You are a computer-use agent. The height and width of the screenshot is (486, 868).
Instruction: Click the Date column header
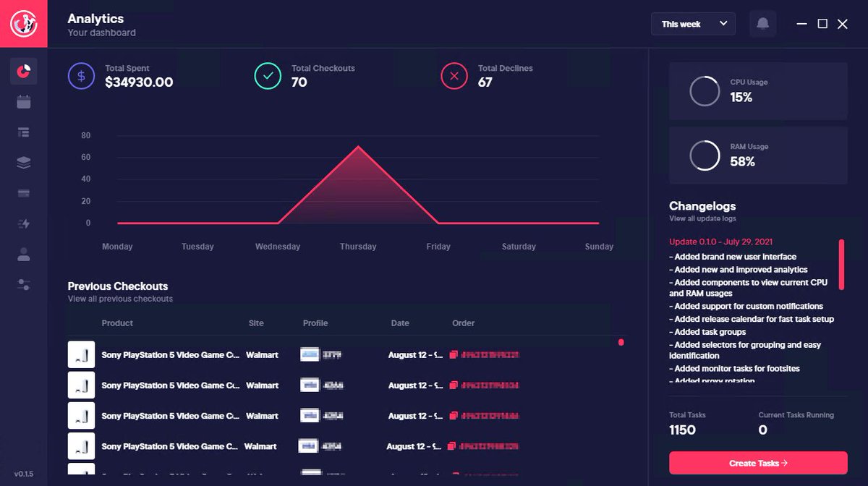(x=400, y=323)
